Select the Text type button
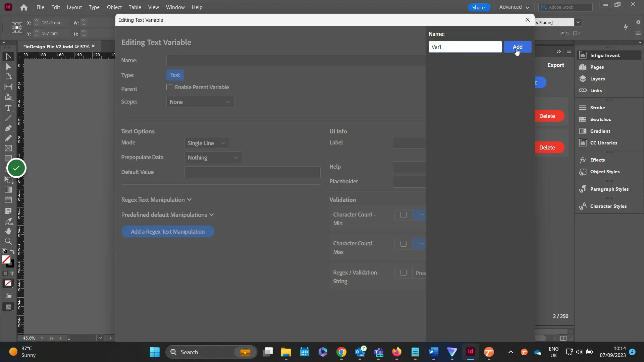This screenshot has height=362, width=644. (175, 75)
